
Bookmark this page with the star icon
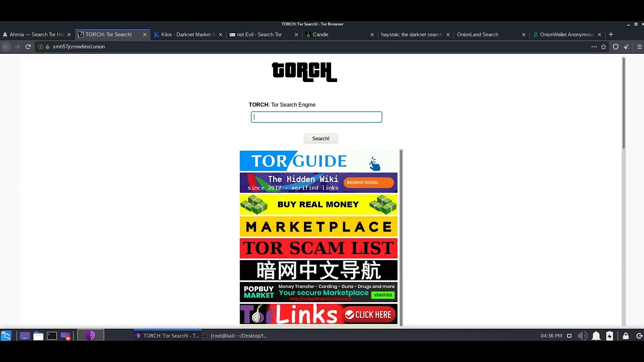604,47
